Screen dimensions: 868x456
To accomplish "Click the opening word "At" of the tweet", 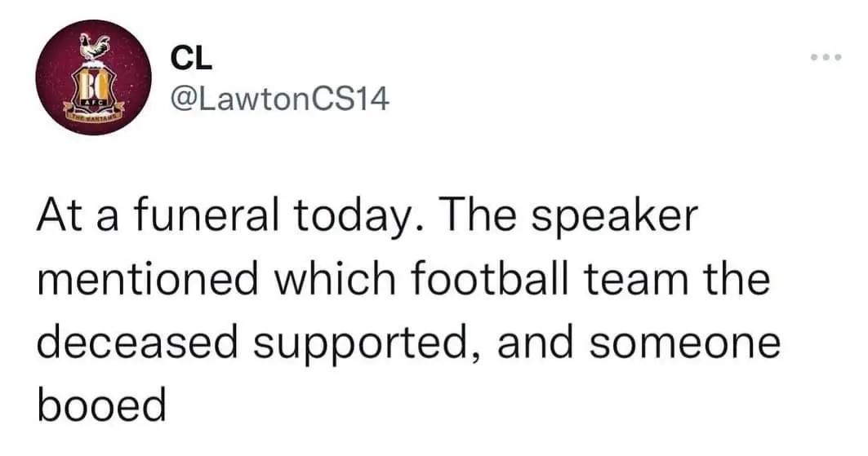I will pos(58,215).
